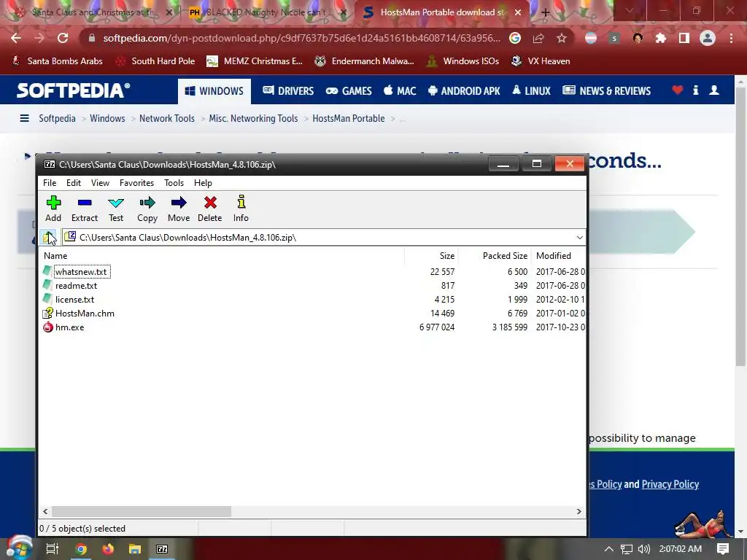Click the horizontal scrollbar left arrow

click(x=45, y=511)
